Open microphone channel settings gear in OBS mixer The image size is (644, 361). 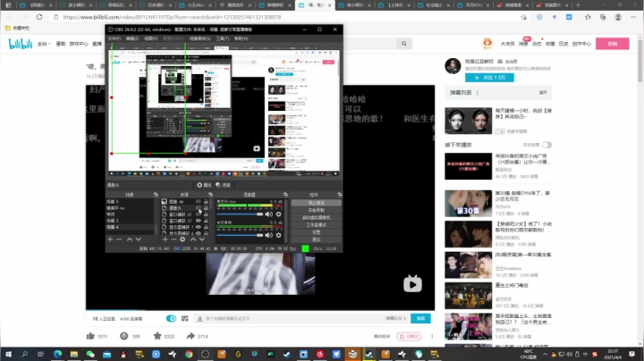(278, 214)
